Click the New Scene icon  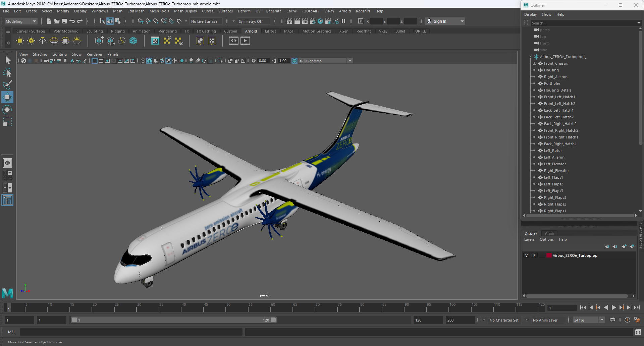(x=49, y=21)
